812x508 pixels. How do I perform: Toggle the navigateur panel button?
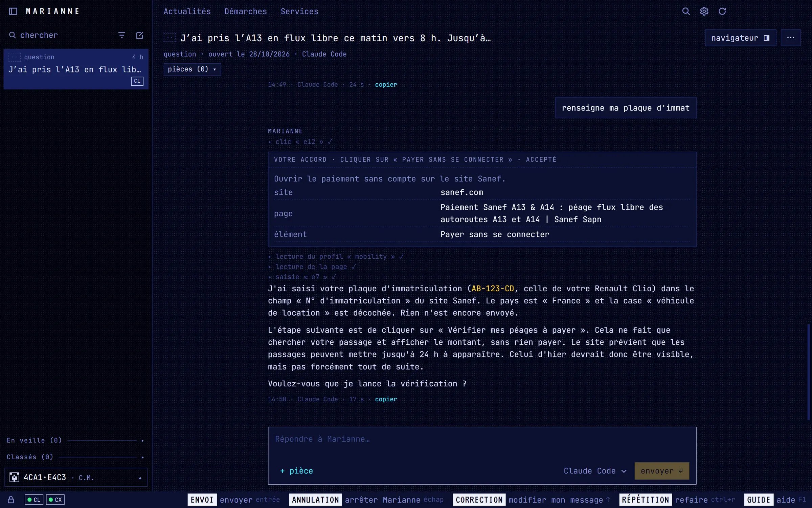click(740, 38)
